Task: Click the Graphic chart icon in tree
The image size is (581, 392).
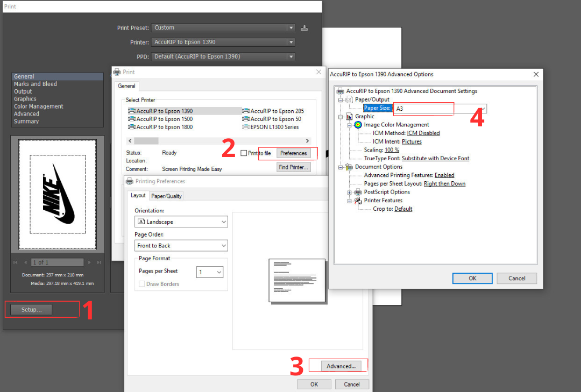Action: (x=350, y=116)
